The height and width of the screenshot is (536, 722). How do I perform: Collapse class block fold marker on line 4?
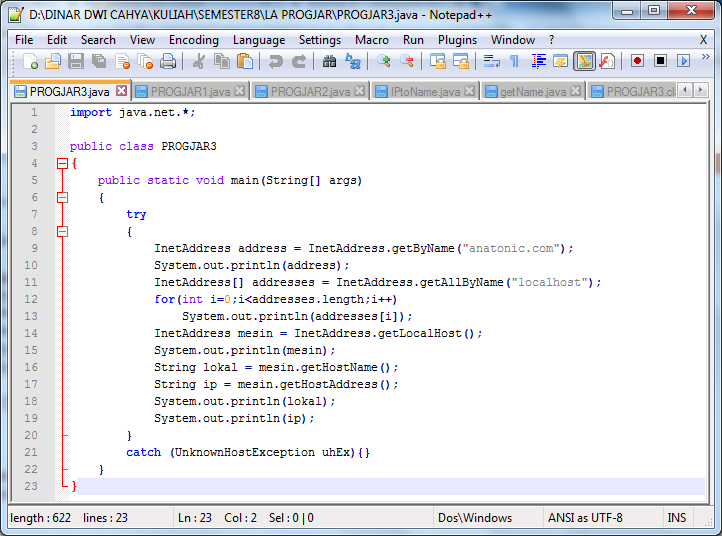(62, 163)
